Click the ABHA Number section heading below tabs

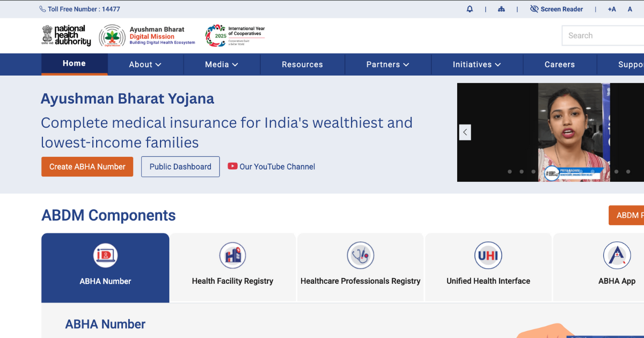pyautogui.click(x=105, y=324)
